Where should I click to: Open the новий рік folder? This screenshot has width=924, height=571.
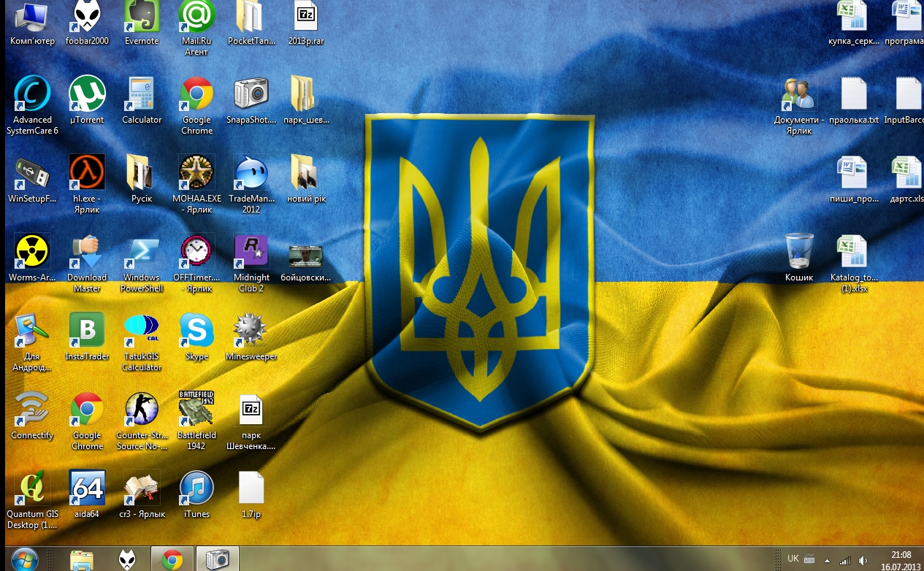pyautogui.click(x=306, y=179)
